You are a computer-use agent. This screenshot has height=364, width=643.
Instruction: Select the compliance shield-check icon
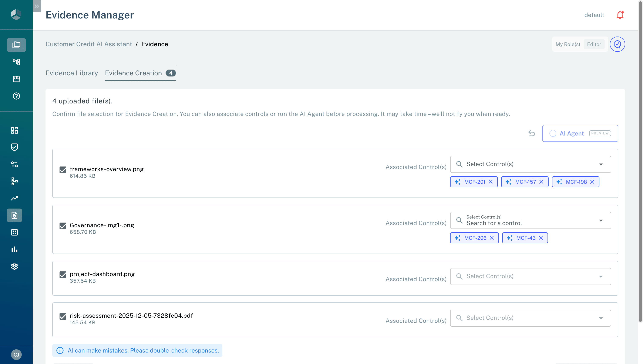click(x=14, y=147)
